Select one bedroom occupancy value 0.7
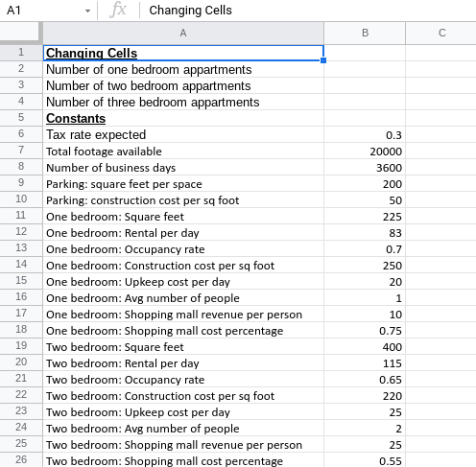The image size is (476, 467). (x=365, y=248)
